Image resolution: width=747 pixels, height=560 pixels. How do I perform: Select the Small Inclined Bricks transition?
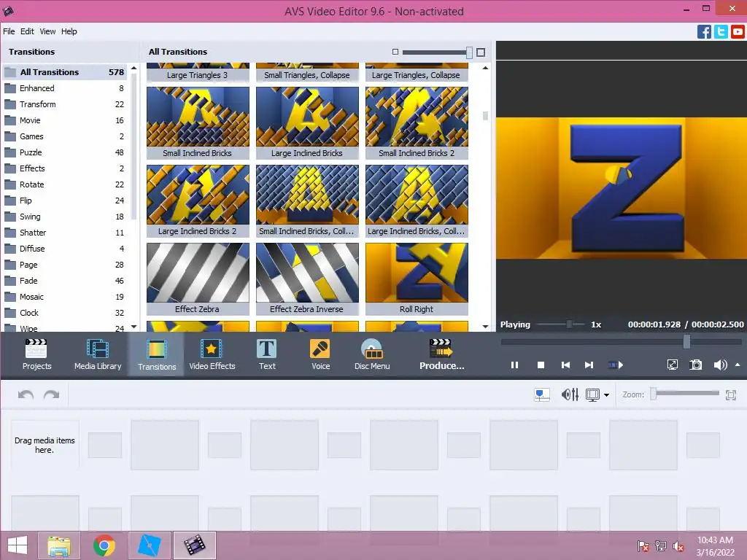tap(198, 122)
